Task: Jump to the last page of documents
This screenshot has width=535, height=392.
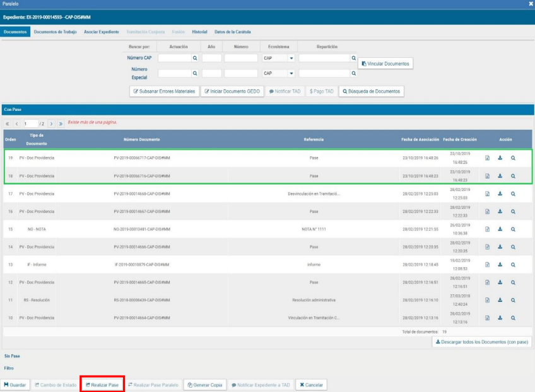Action: click(61, 122)
